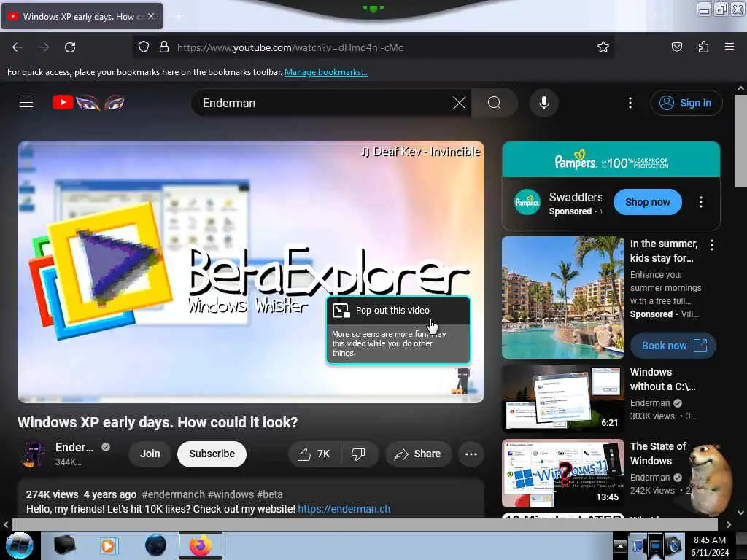Screen dimensions: 747x560
Task: Click the browser forward arrow
Action: [43, 47]
